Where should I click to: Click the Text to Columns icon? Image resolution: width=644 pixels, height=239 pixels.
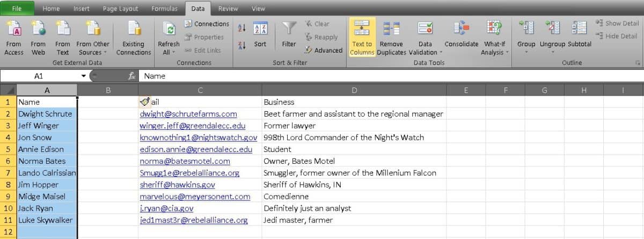tap(362, 29)
